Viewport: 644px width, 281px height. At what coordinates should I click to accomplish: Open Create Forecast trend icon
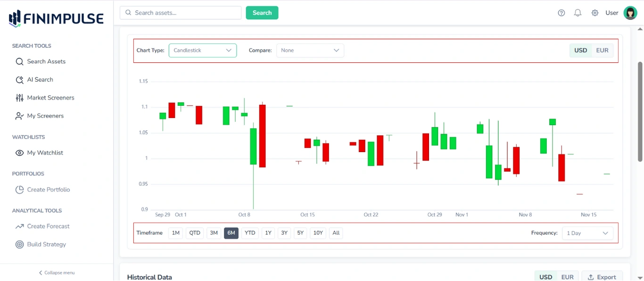point(19,226)
